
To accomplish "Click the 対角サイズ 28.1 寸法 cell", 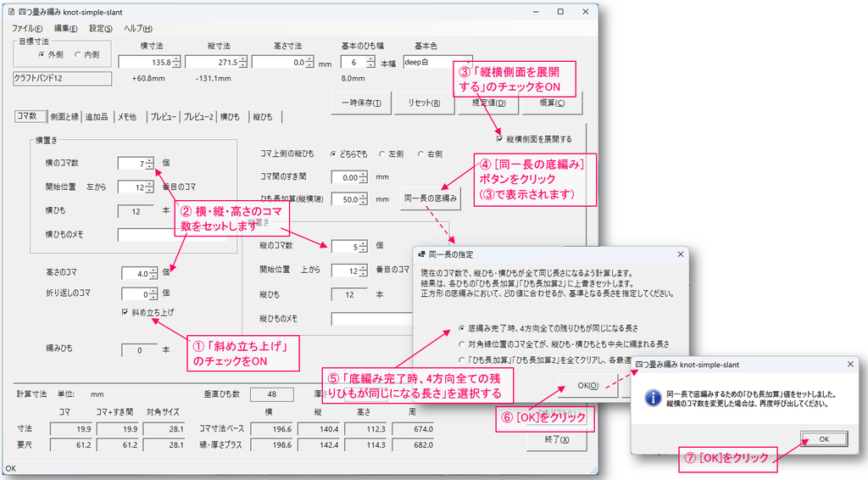I will 164,428.
